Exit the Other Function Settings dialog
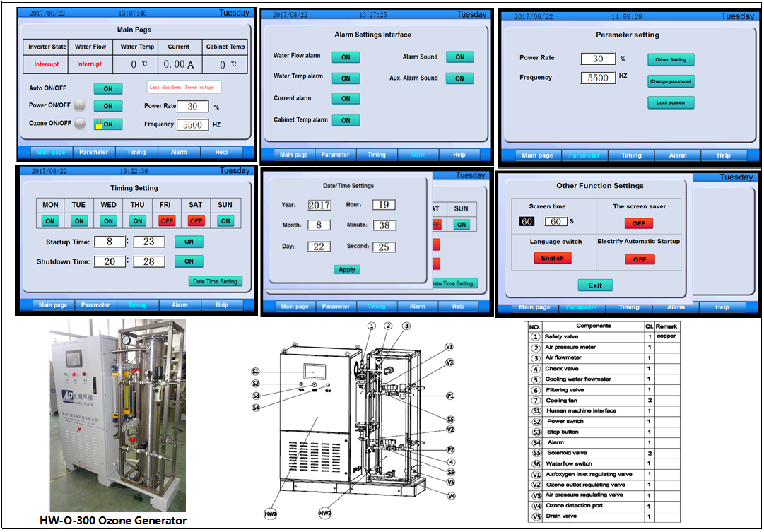The image size is (764, 532). coord(595,285)
